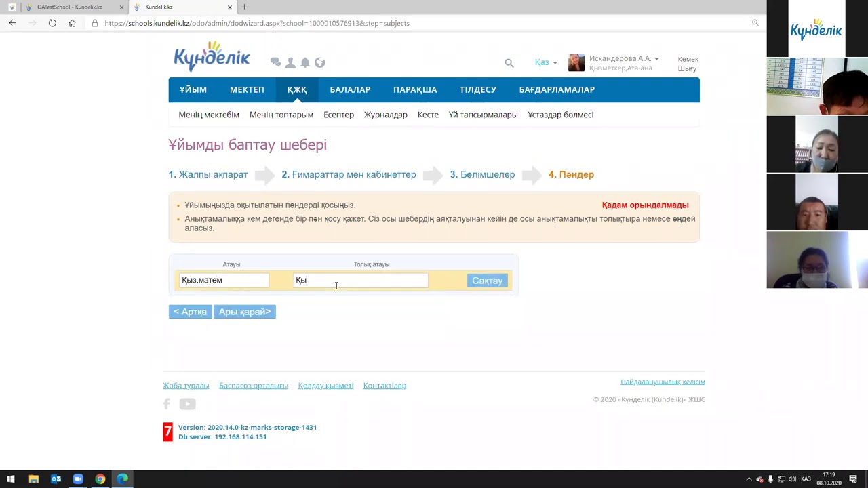868x488 pixels.
Task: Open the friends person silhouette icon
Action: coord(290,62)
